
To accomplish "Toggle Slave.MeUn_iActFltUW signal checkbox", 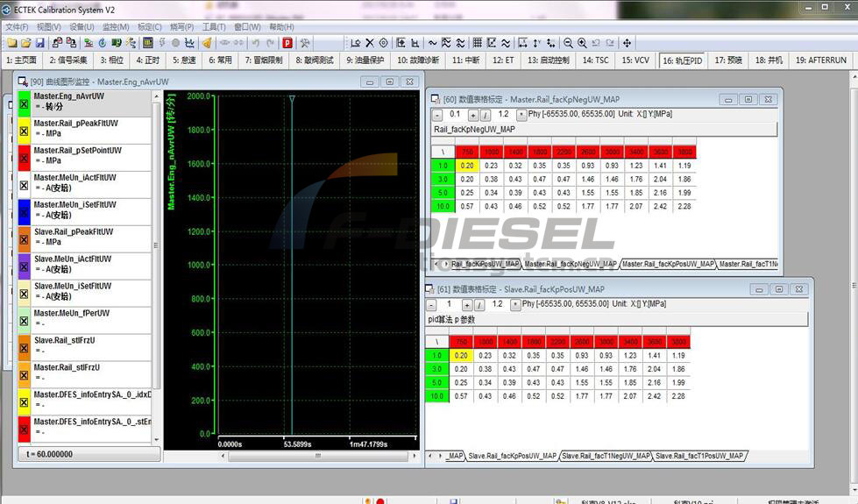I will (x=24, y=267).
